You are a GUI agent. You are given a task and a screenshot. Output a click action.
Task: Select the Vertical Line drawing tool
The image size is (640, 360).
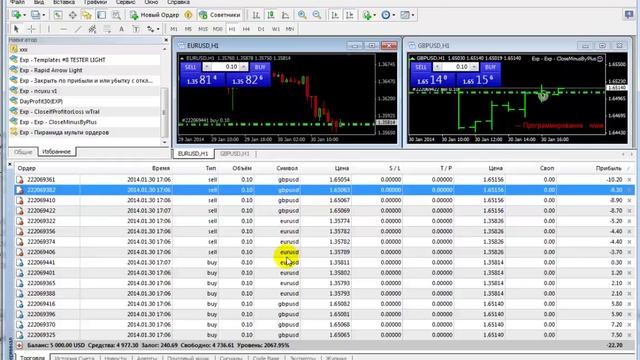click(x=49, y=29)
